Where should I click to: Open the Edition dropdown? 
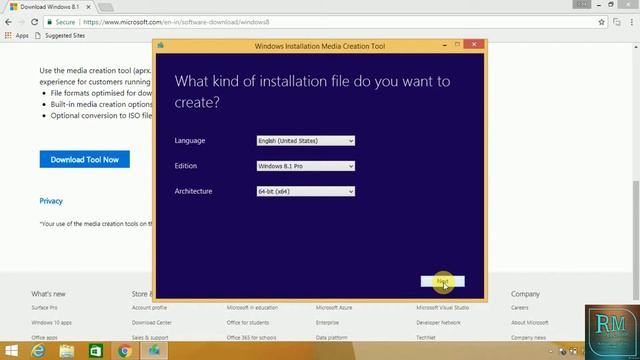[306, 166]
